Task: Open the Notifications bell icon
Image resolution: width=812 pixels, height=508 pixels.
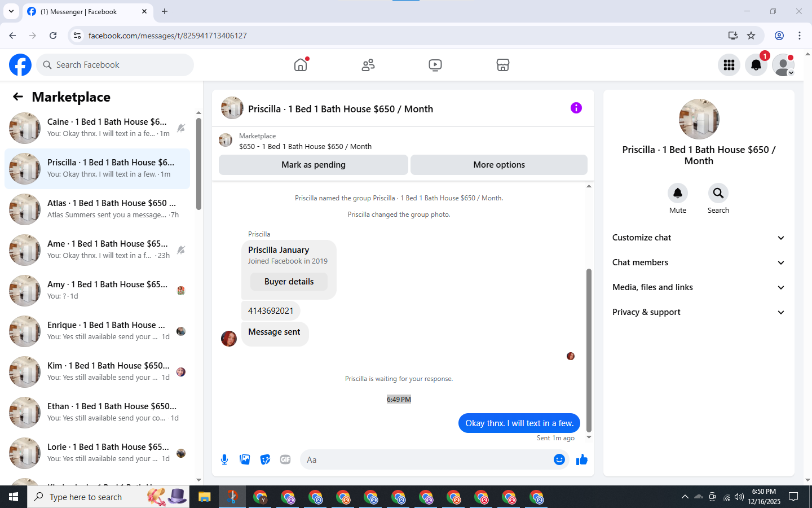Action: 756,65
